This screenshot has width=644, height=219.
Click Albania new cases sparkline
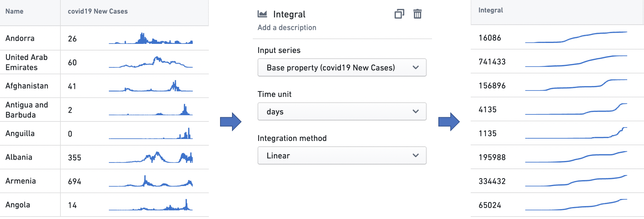click(x=151, y=157)
